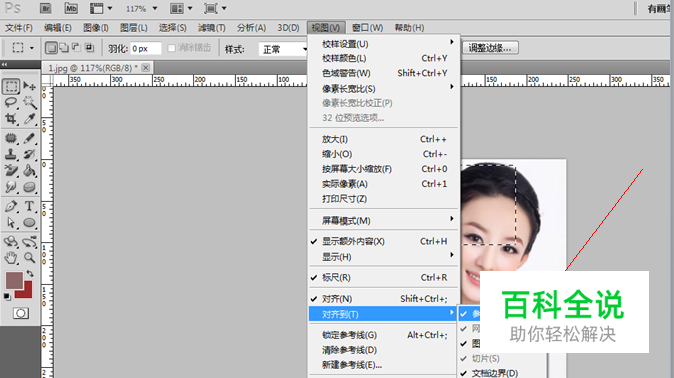
Task: Expand the 像素长宽比(S) submenu
Action: coord(384,89)
